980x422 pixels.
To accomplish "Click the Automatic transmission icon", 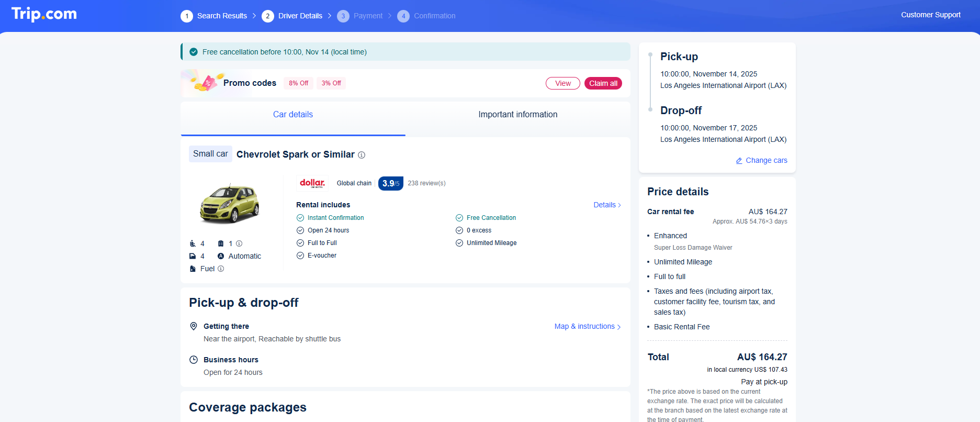I will pos(221,256).
